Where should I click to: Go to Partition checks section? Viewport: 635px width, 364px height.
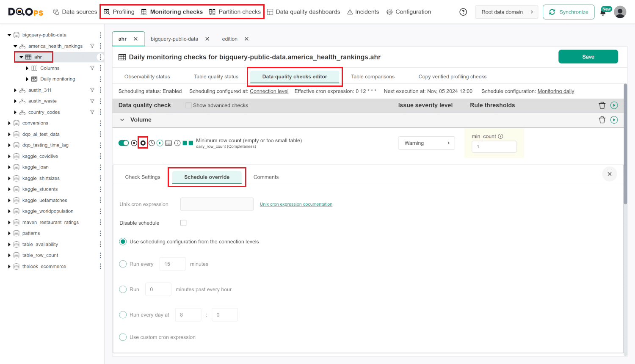[235, 12]
